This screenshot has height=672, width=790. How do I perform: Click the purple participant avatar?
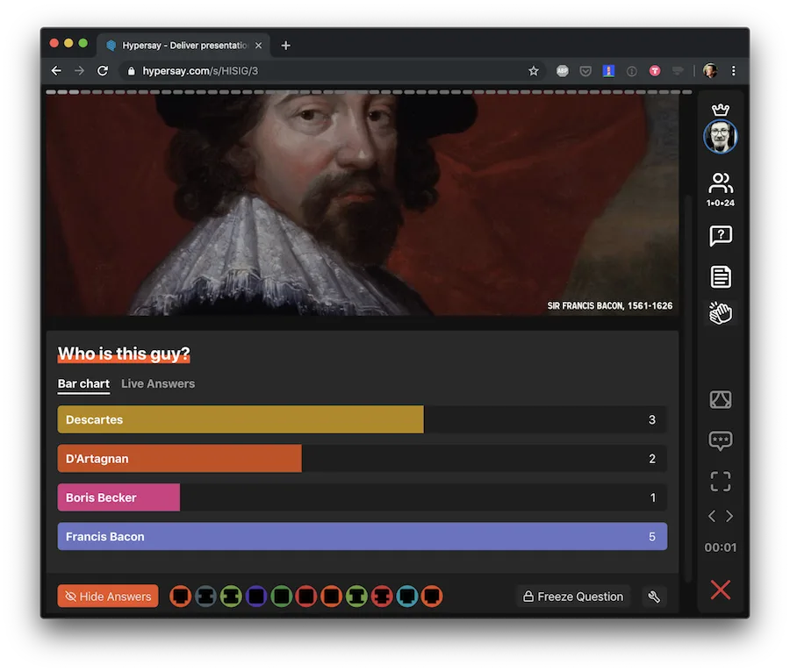click(256, 597)
